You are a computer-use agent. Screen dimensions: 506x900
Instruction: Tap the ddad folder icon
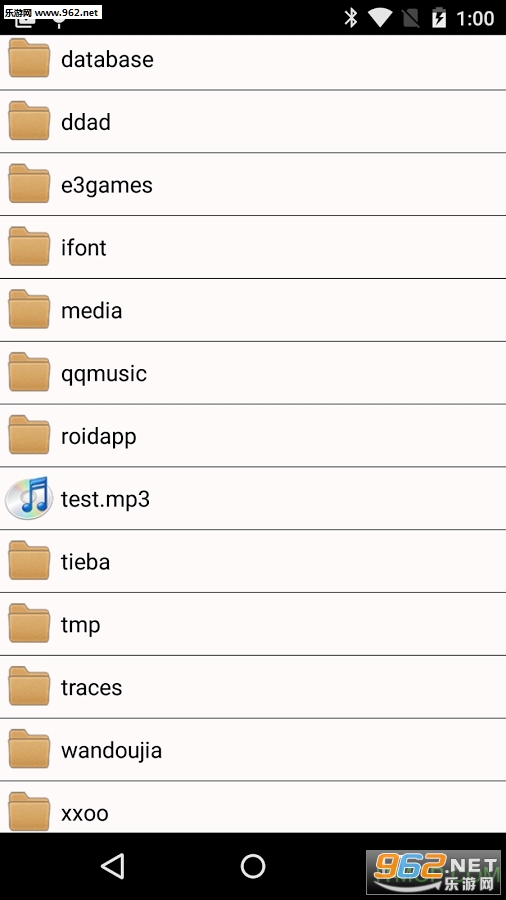(29, 121)
